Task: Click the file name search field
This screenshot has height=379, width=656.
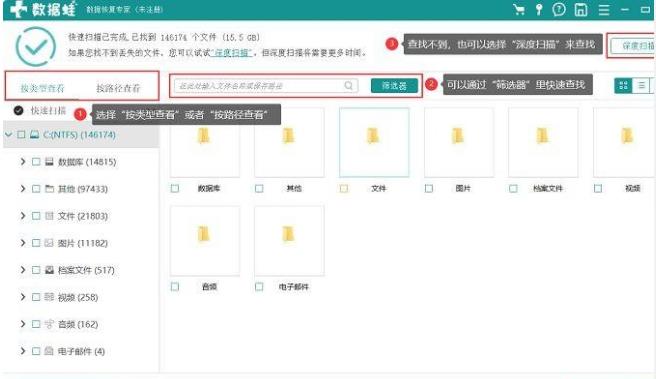Action: [266, 86]
